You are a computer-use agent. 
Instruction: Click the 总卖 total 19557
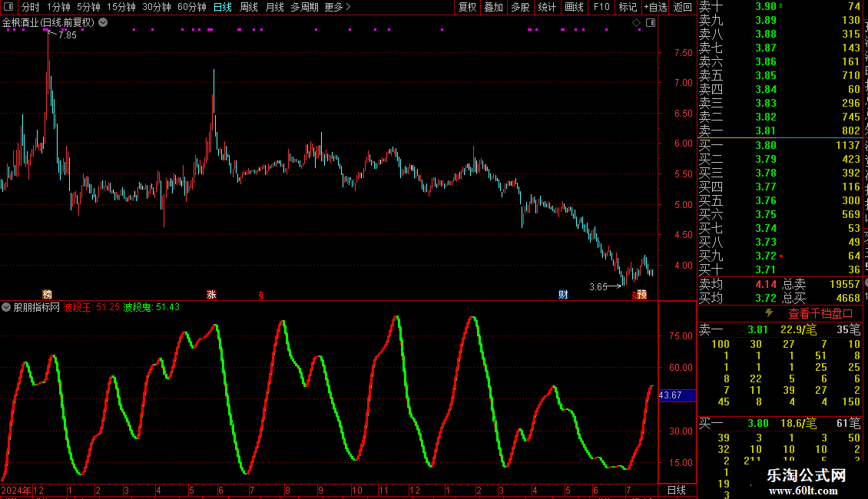pyautogui.click(x=845, y=284)
